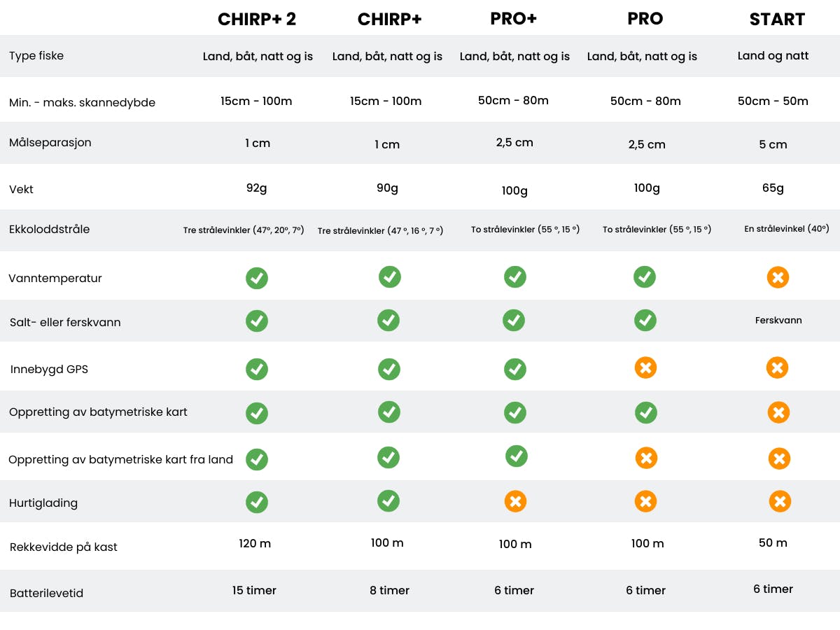Click the Ferskvann text in START column

tap(778, 320)
